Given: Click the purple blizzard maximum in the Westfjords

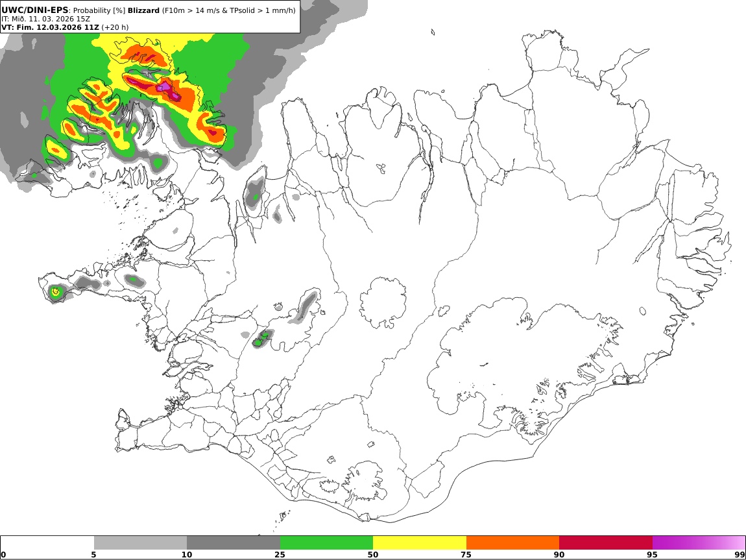Looking at the screenshot, I should pyautogui.click(x=165, y=87).
